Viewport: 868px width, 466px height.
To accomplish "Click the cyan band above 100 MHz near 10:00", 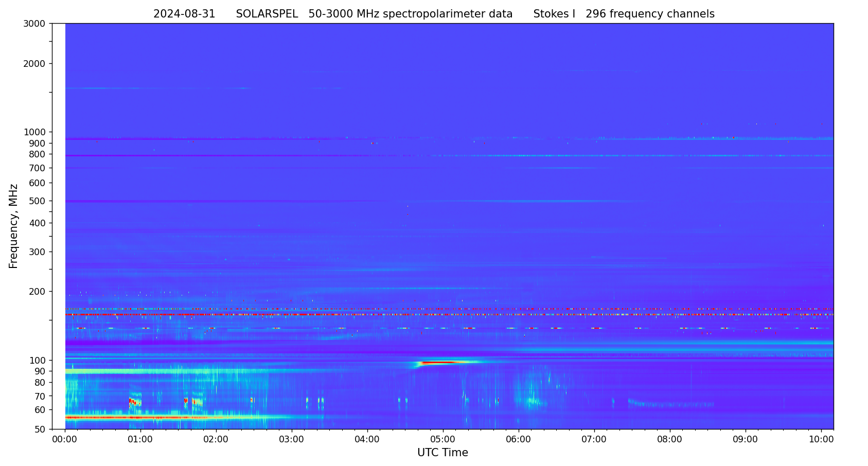I will click(x=813, y=343).
